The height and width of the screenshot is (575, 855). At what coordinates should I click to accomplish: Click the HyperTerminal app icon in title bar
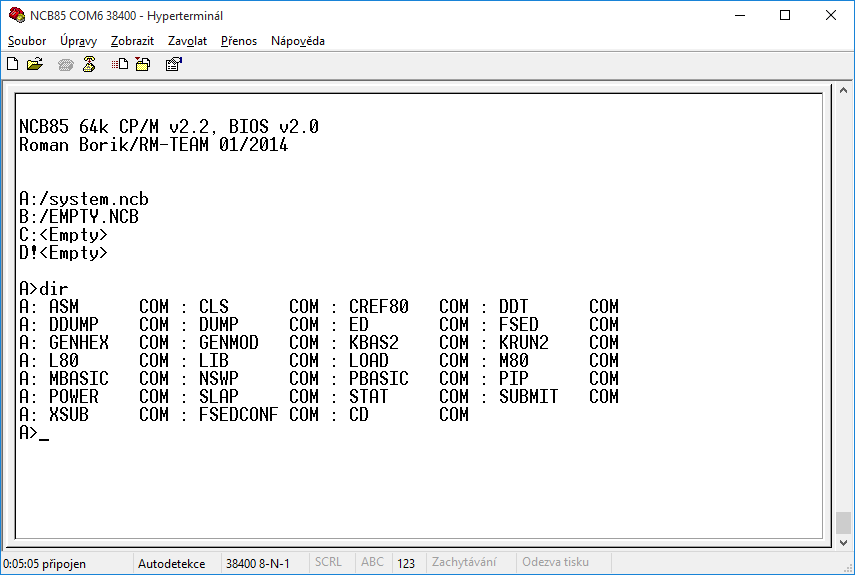click(15, 15)
